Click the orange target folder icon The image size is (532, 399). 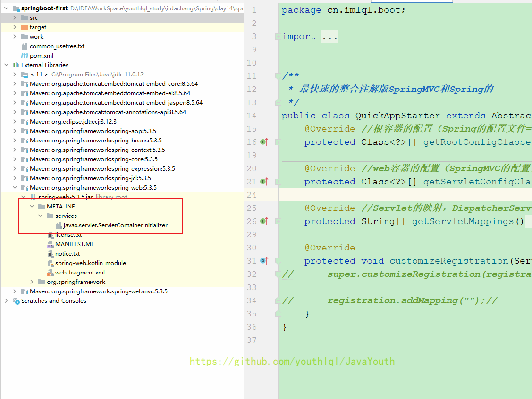(25, 27)
